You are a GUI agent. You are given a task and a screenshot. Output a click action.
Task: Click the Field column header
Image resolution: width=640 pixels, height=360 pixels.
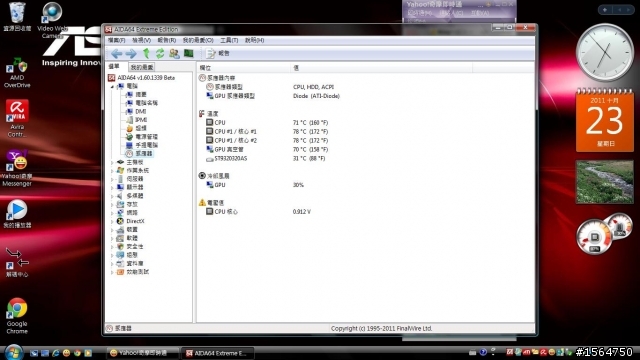[x=244, y=68]
